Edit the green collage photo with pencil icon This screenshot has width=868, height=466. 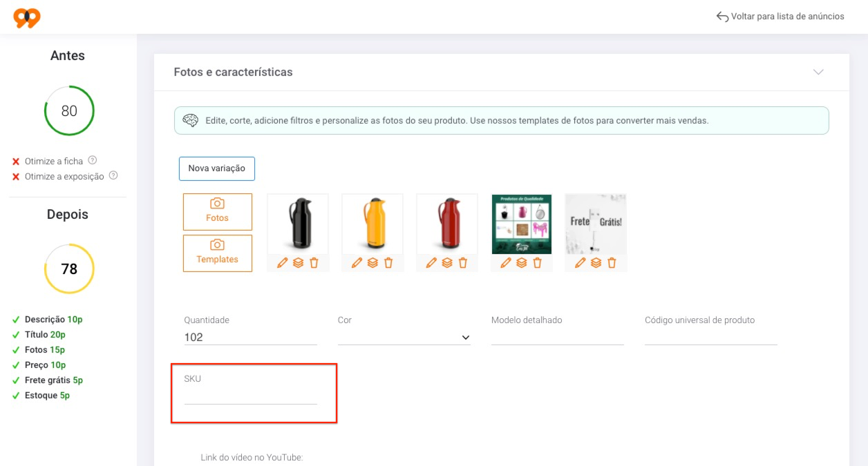point(506,263)
